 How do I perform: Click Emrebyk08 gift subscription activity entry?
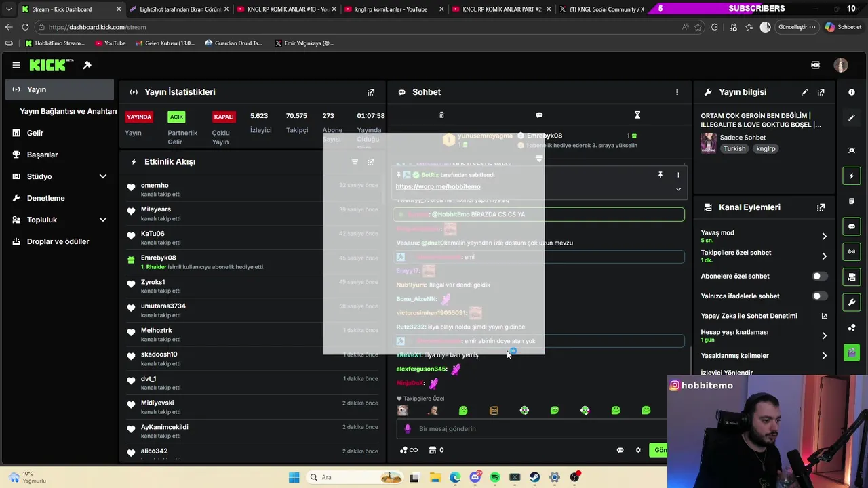pyautogui.click(x=252, y=262)
